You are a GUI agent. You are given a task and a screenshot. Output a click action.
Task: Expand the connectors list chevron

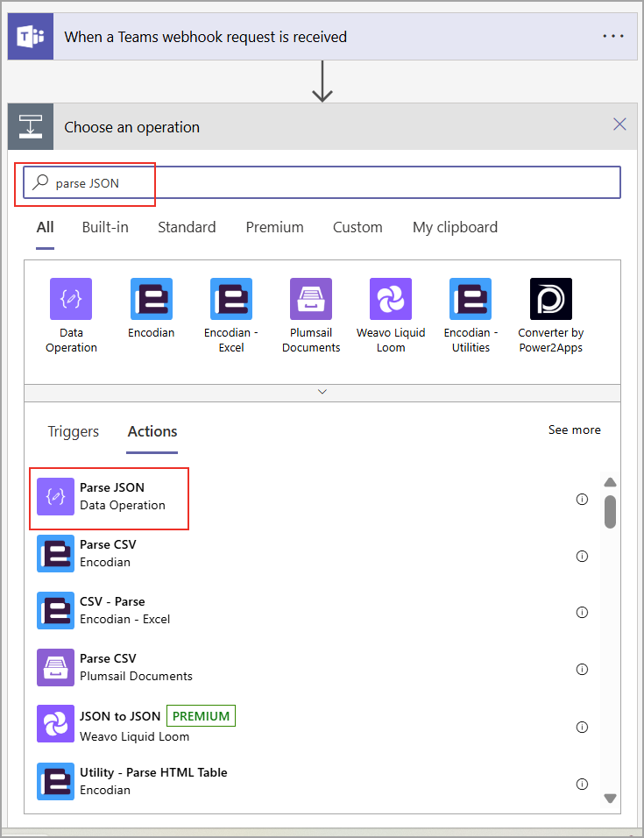point(322,392)
